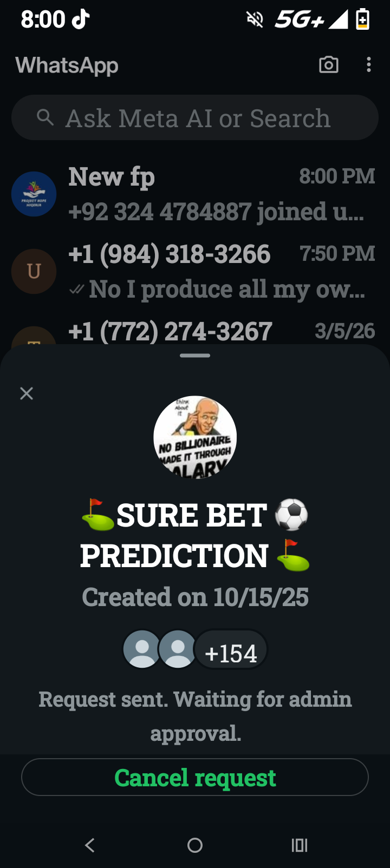Click the Ask Meta AI or Search field
Screen dimensions: 390x868
coord(195,117)
